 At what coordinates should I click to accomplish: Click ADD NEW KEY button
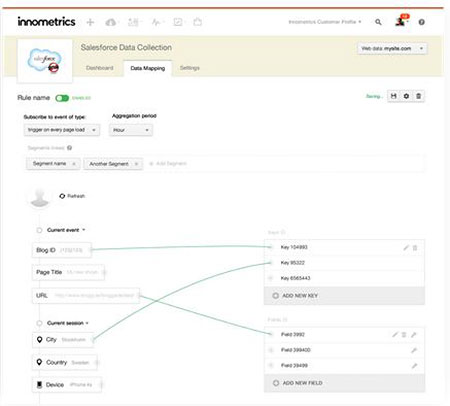344,296
